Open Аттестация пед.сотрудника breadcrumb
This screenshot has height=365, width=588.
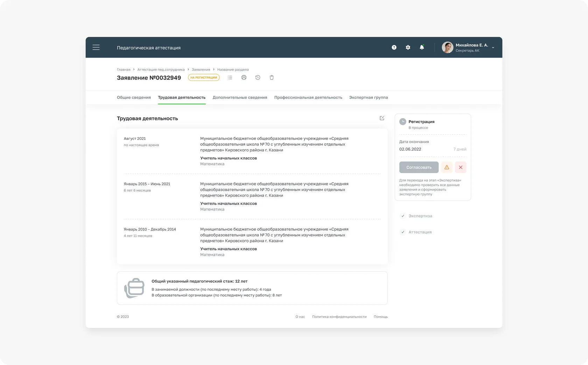click(x=161, y=70)
